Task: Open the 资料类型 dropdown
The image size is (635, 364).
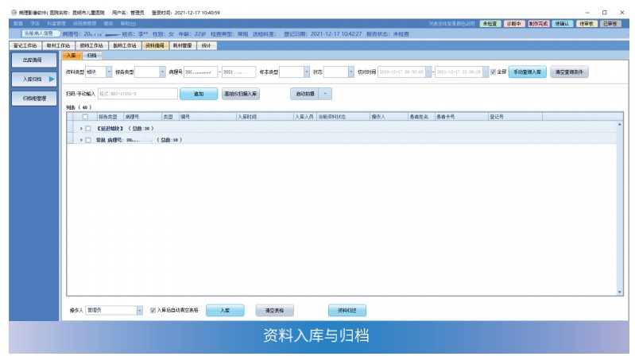Action: [x=109, y=72]
